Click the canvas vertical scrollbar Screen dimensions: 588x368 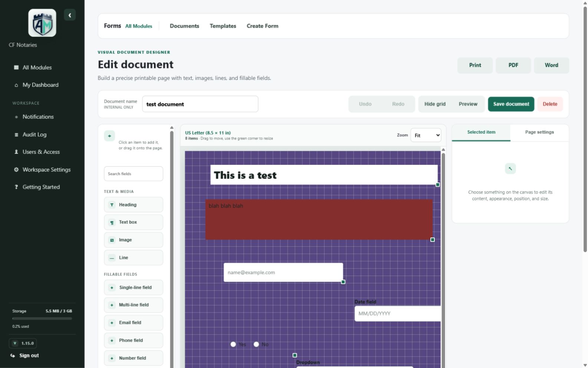coord(443,260)
